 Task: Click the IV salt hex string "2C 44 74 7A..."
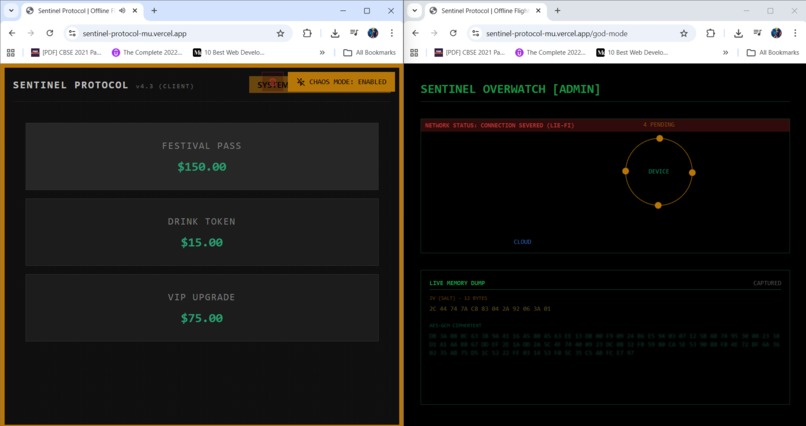490,309
